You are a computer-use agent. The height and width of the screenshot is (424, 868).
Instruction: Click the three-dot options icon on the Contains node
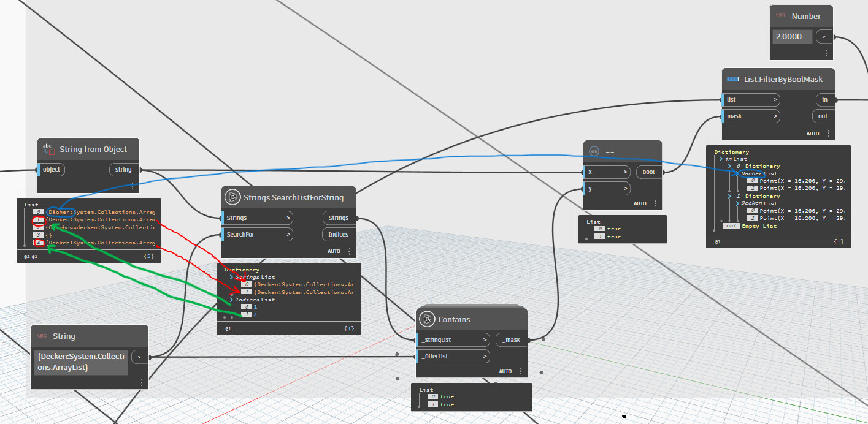pos(520,371)
